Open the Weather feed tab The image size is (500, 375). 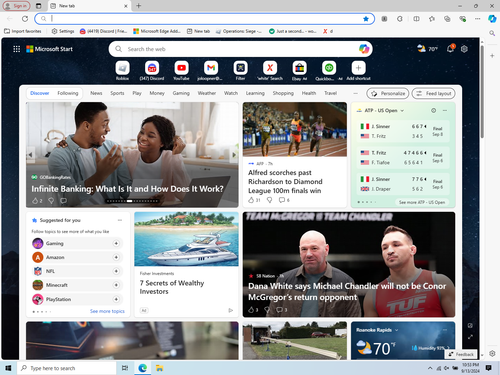pyautogui.click(x=207, y=93)
